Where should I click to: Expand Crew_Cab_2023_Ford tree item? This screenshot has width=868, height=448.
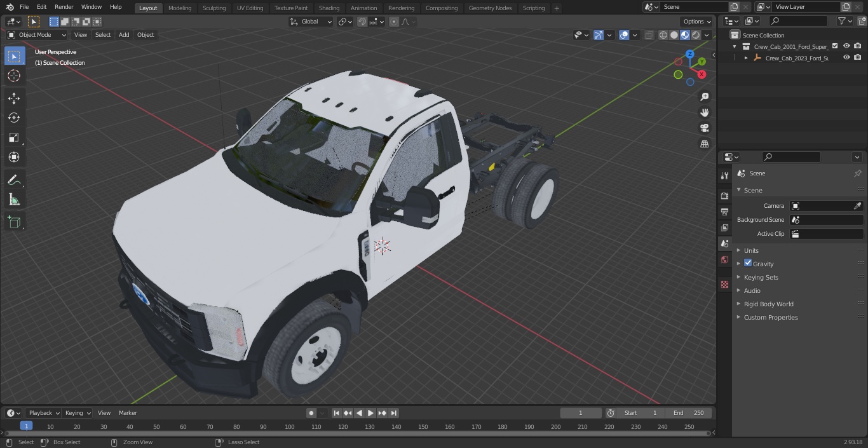pos(746,58)
